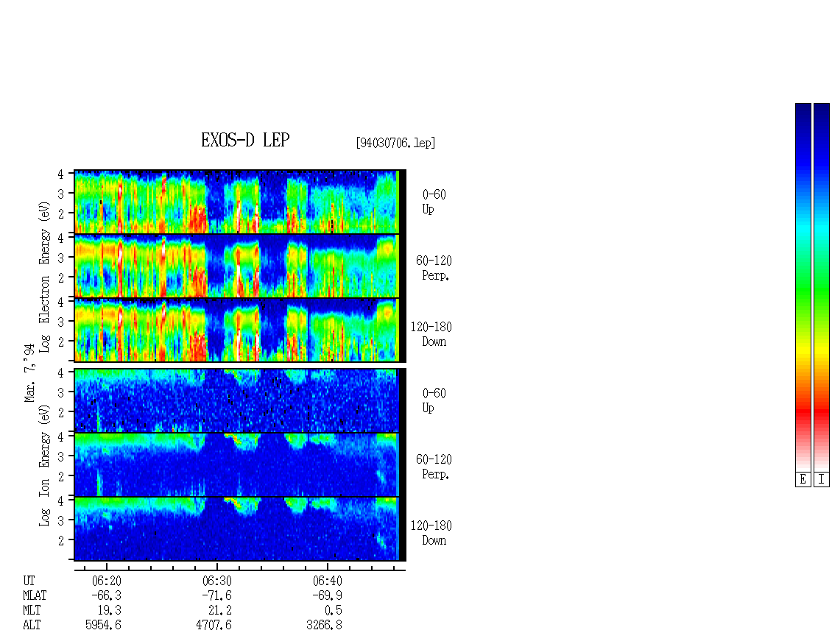Image resolution: width=832 pixels, height=644 pixels.
Task: Click the Mar. 7, '94 date label
Action: click(x=30, y=373)
